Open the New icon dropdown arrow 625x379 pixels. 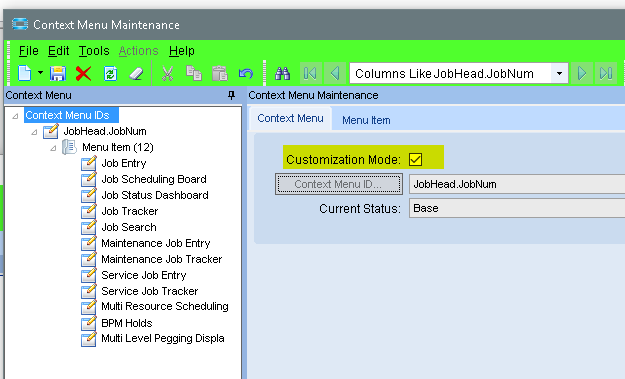40,73
